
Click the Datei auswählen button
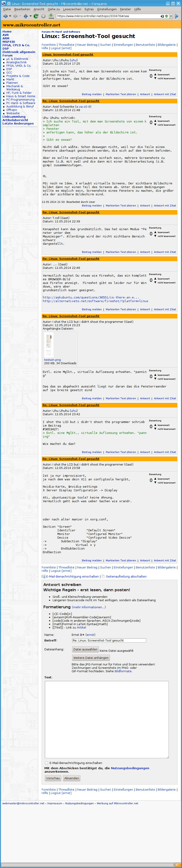(85, 649)
